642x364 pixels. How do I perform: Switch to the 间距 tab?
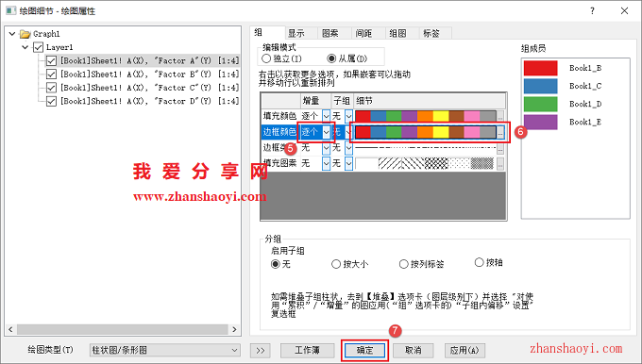(x=363, y=34)
